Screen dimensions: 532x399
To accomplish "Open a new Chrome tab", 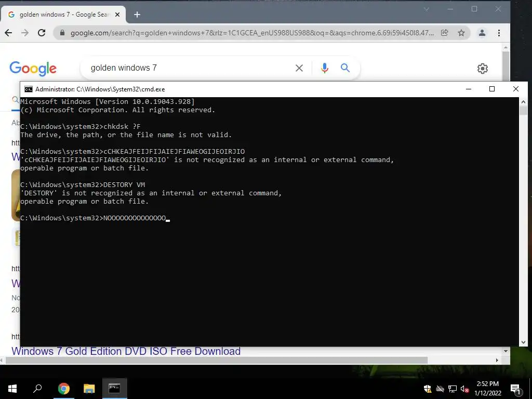I will (137, 15).
